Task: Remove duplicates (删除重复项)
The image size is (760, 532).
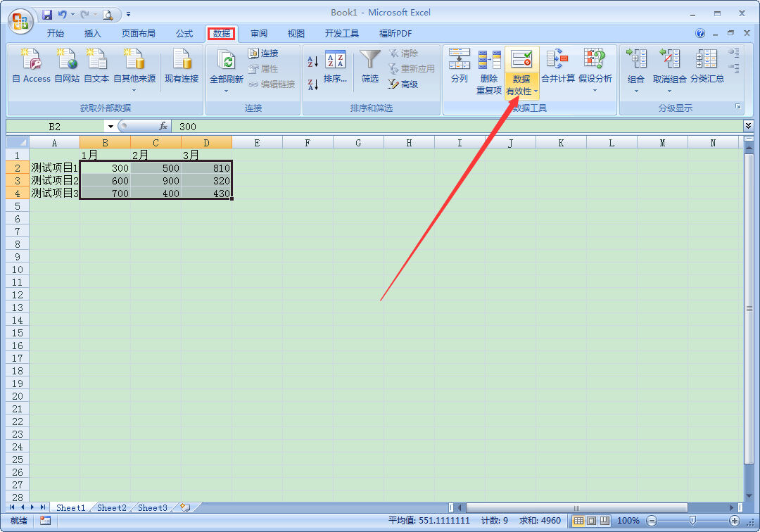Action: [488, 71]
